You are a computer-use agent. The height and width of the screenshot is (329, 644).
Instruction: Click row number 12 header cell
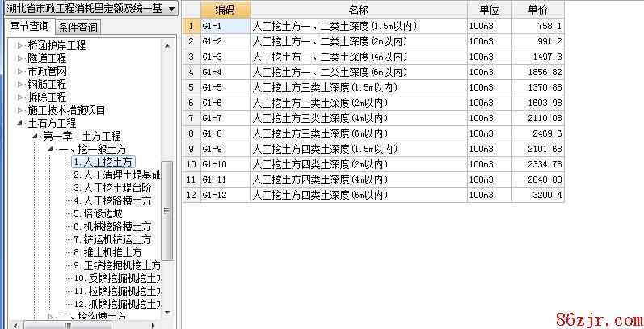pyautogui.click(x=191, y=195)
